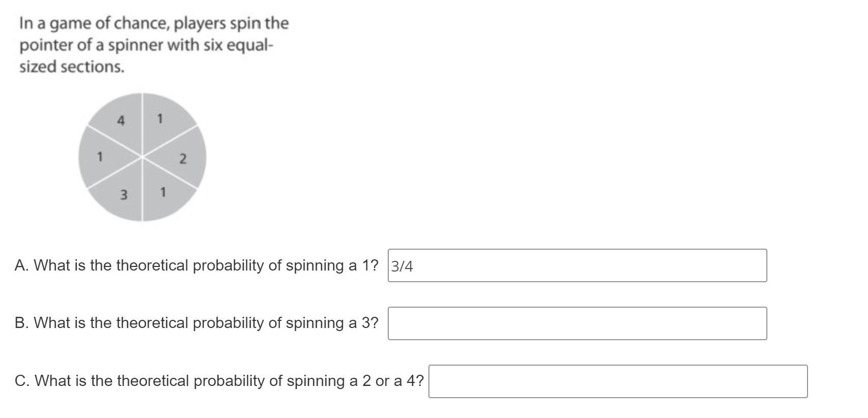
Task: Click the question B text about spinning a 3
Action: (197, 323)
